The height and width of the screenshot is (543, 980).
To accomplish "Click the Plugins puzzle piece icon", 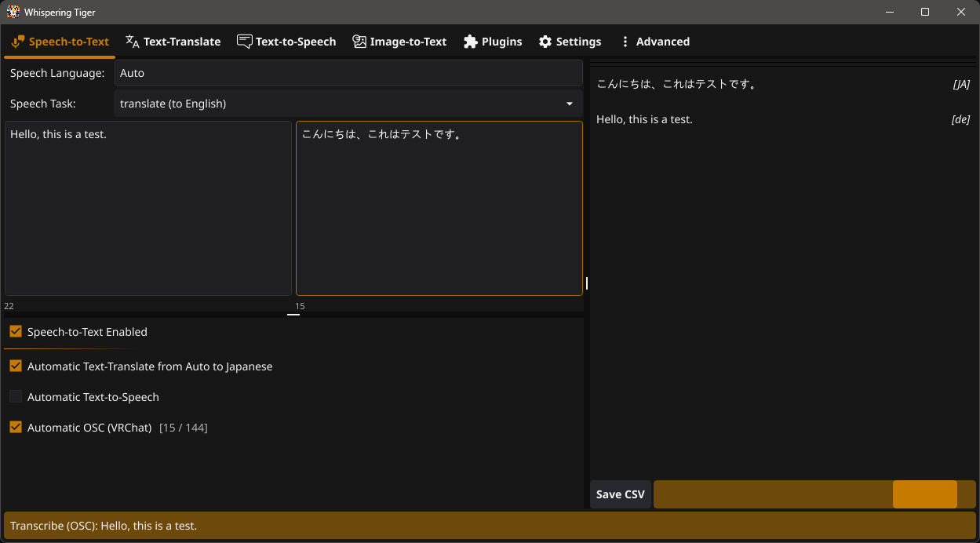I will point(470,41).
